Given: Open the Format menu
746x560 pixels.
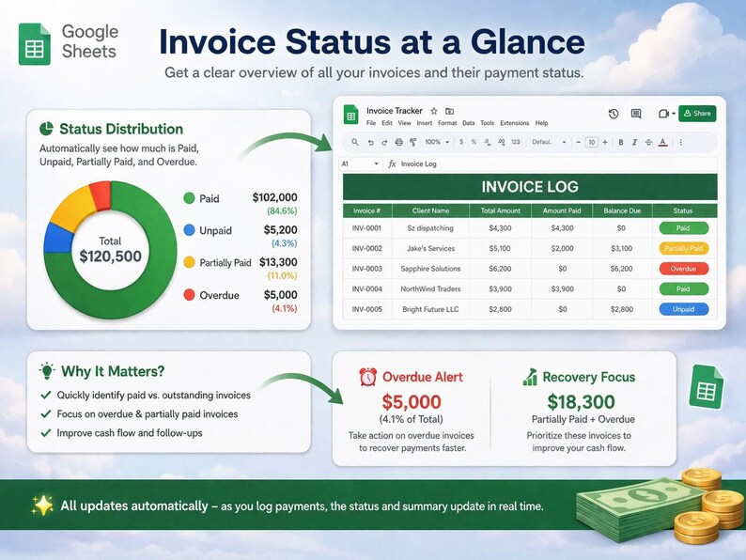Looking at the screenshot, I should [x=447, y=123].
